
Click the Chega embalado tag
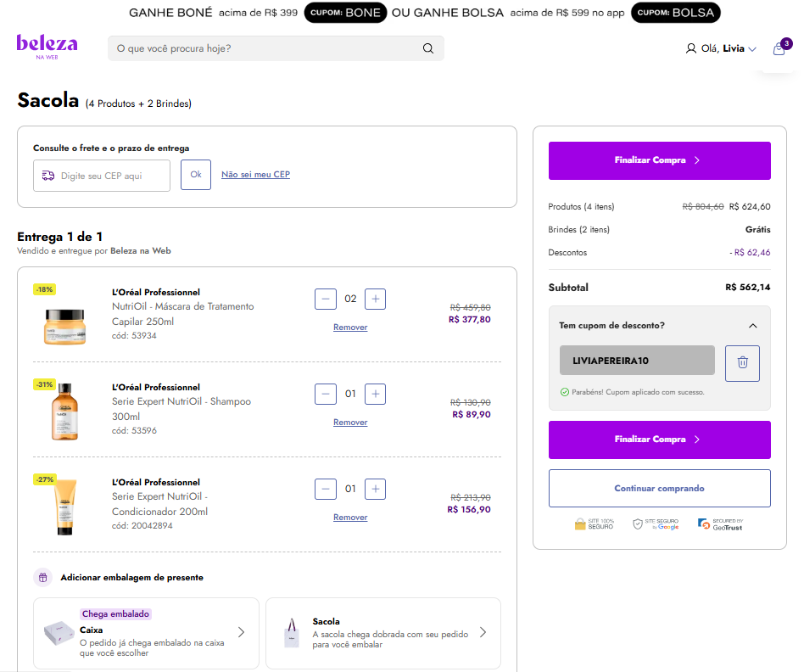pos(116,614)
